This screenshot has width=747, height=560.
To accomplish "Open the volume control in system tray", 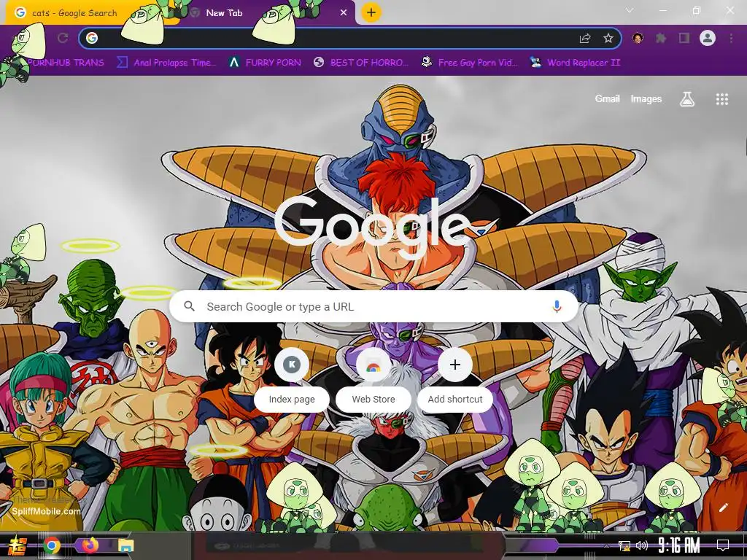I will 642,545.
